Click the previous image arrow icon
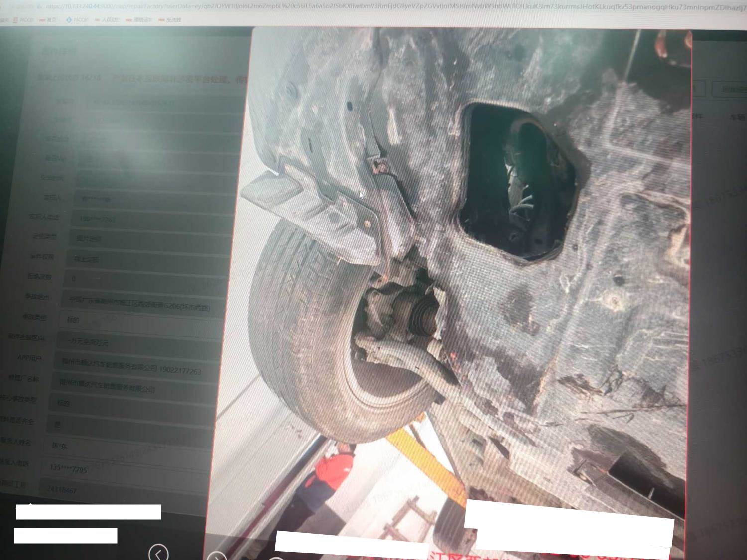747x560 pixels. click(x=158, y=553)
